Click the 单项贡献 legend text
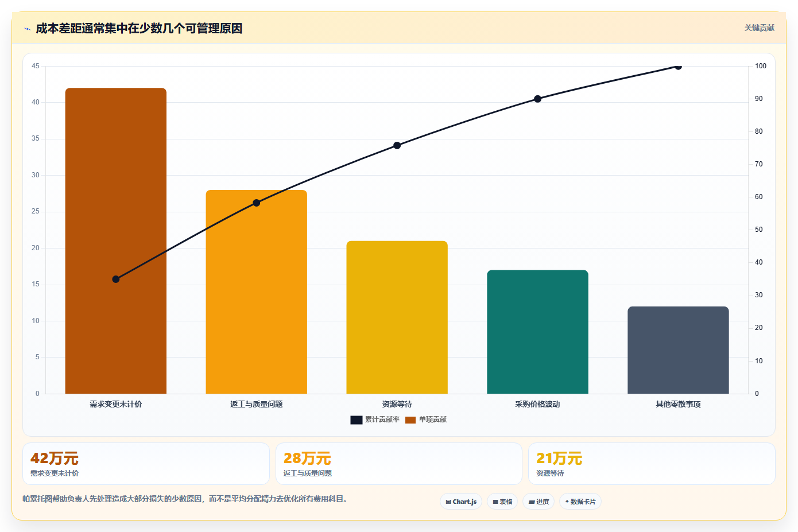 pyautogui.click(x=433, y=420)
